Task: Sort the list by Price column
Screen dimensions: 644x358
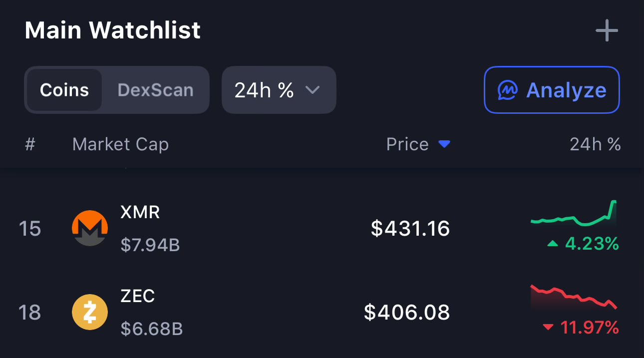Action: coord(407,144)
